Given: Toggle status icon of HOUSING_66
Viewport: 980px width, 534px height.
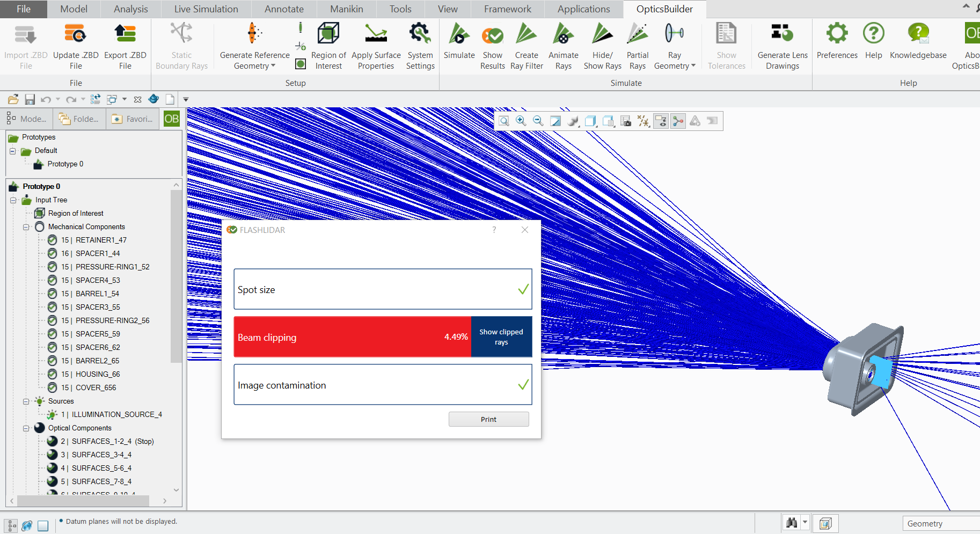Looking at the screenshot, I should tap(52, 374).
